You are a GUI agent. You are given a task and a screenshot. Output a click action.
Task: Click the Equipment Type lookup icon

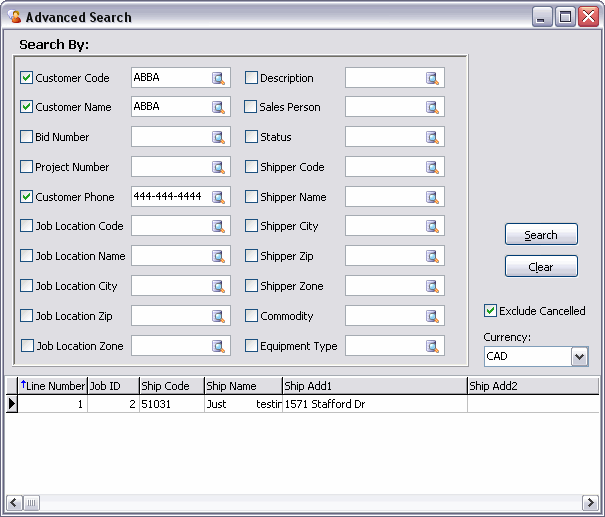click(x=432, y=346)
